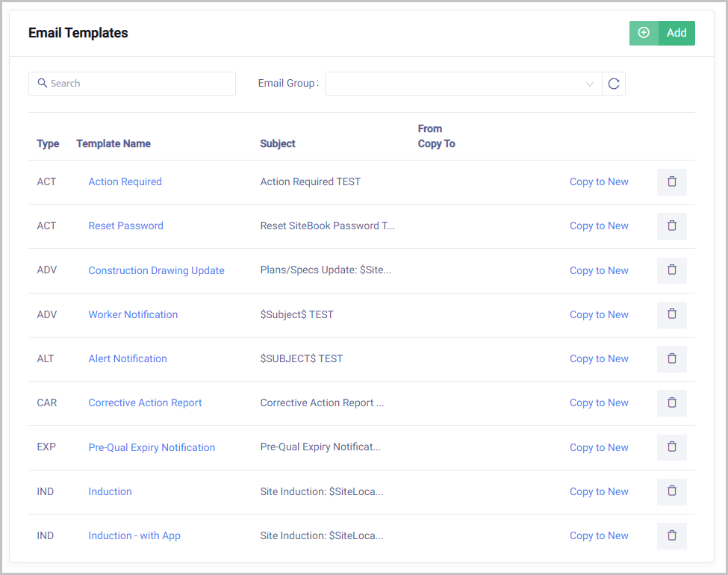Copy Alert Notification to a new template
This screenshot has height=575, width=728.
click(x=599, y=358)
